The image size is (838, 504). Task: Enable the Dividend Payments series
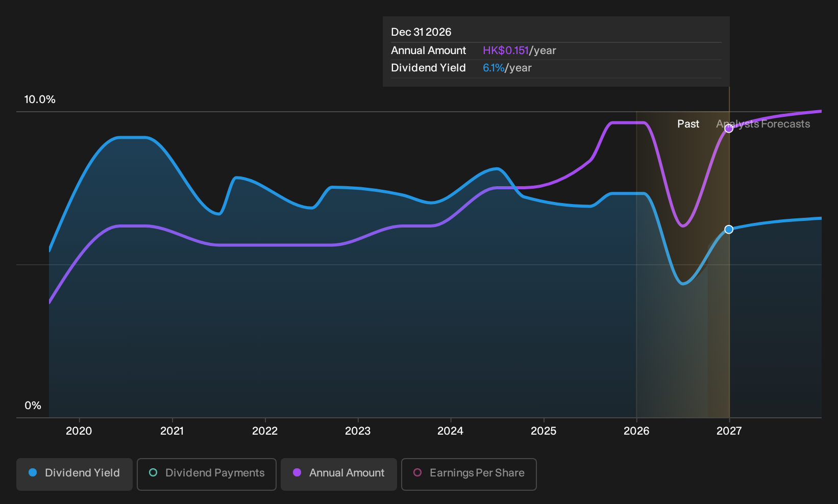(207, 474)
